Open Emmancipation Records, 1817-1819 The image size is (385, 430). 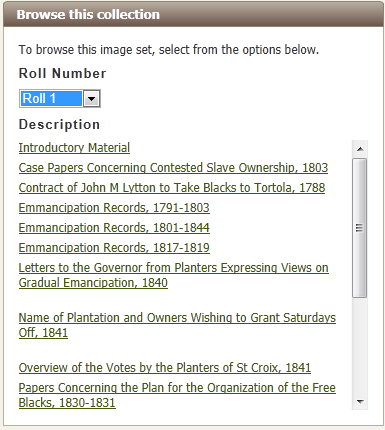pos(114,248)
